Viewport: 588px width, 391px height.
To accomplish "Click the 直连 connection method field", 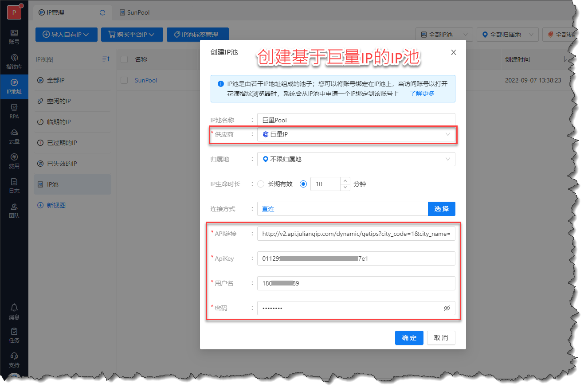I will [342, 209].
